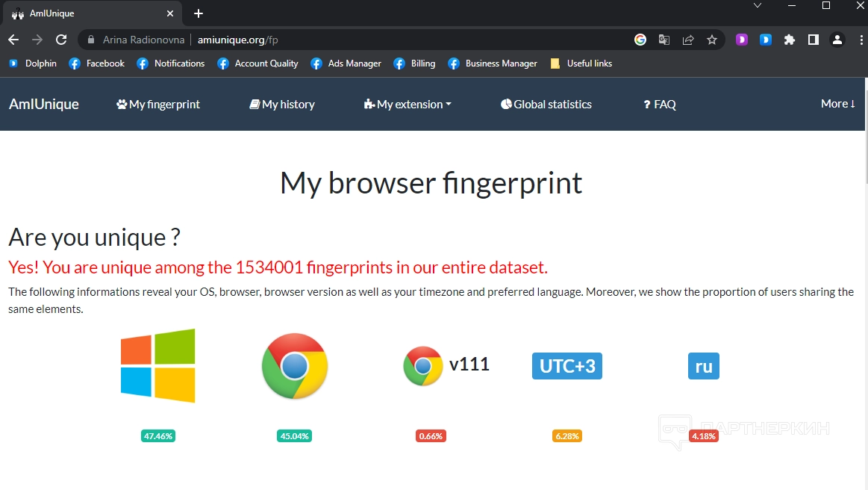Bookmark this page with the star icon

[x=712, y=40]
